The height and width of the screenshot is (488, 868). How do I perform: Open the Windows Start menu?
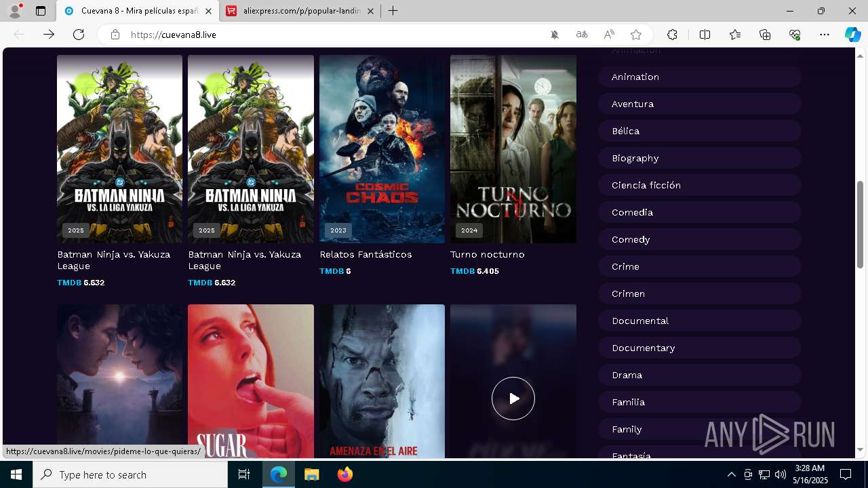click(x=16, y=474)
